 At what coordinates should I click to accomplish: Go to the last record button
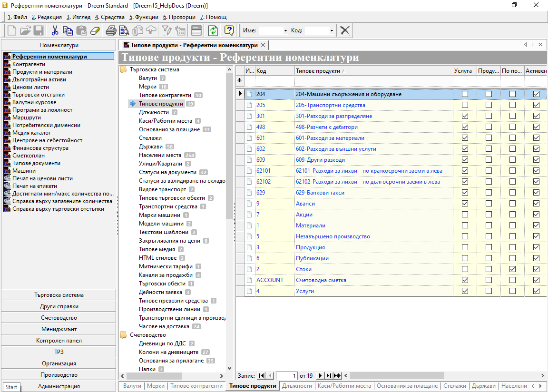(329, 376)
